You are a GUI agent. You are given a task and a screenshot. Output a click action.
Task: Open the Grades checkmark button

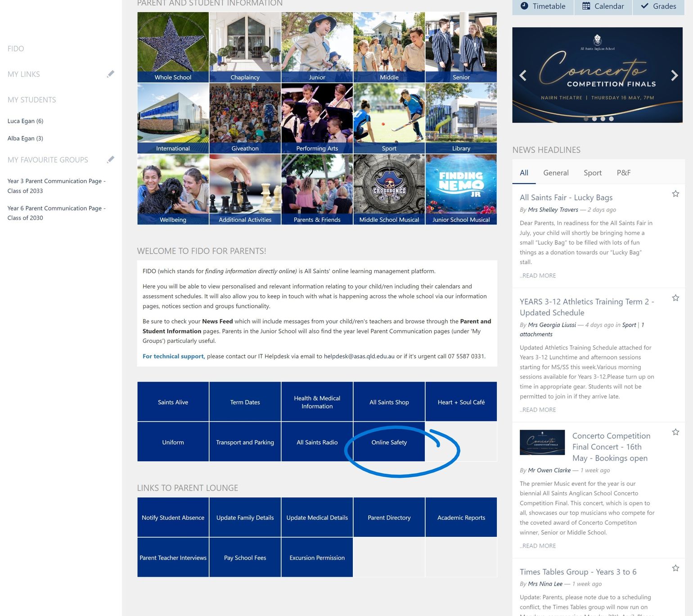(658, 6)
